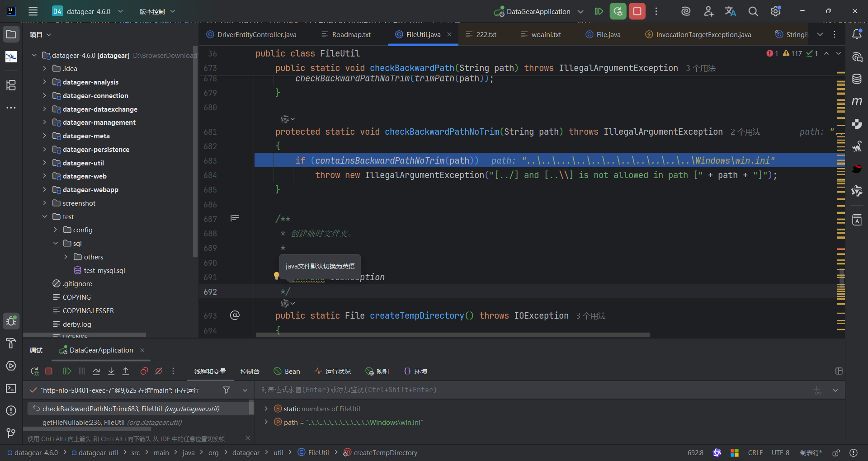This screenshot has height=461, width=868.
Task: Pause the program in debug toolbar
Action: 82,371
